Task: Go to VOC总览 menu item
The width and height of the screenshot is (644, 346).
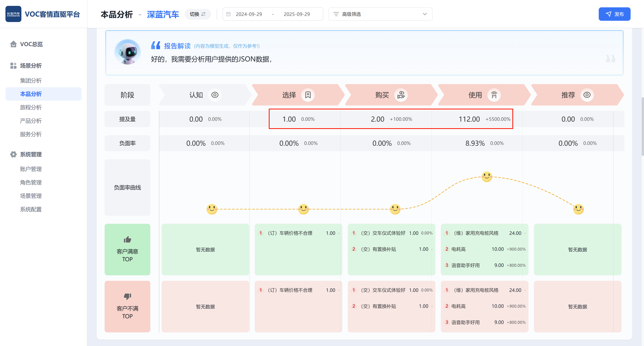Action: (x=31, y=44)
